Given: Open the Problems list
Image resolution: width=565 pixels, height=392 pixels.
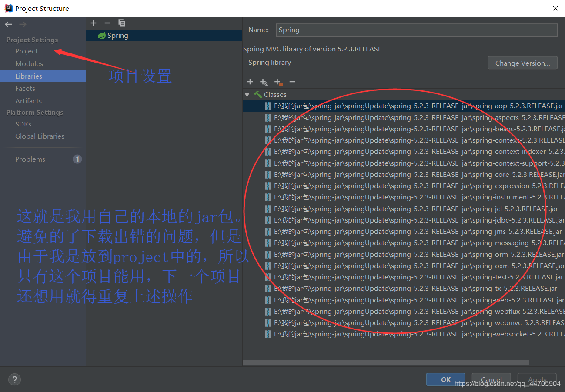Looking at the screenshot, I should [x=30, y=159].
